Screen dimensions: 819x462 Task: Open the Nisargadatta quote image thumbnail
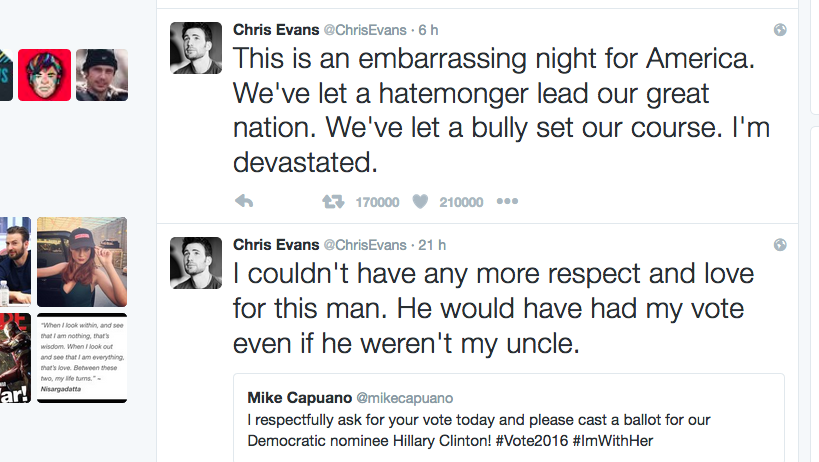click(82, 357)
